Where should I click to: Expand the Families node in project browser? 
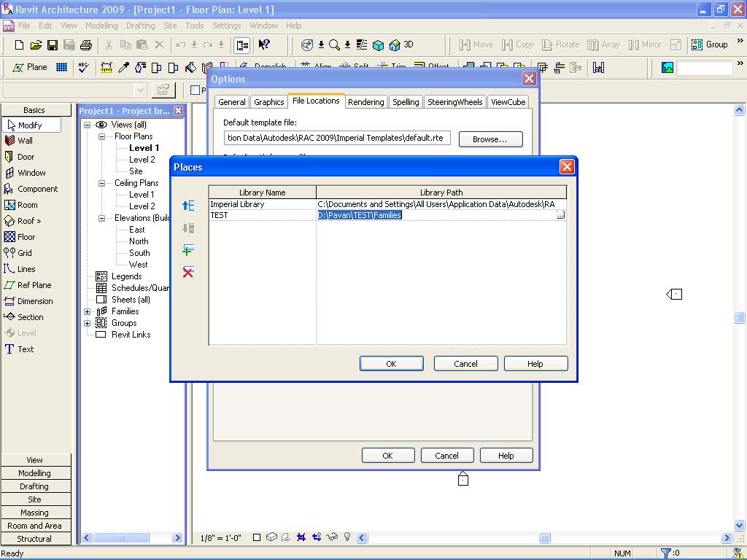click(88, 311)
